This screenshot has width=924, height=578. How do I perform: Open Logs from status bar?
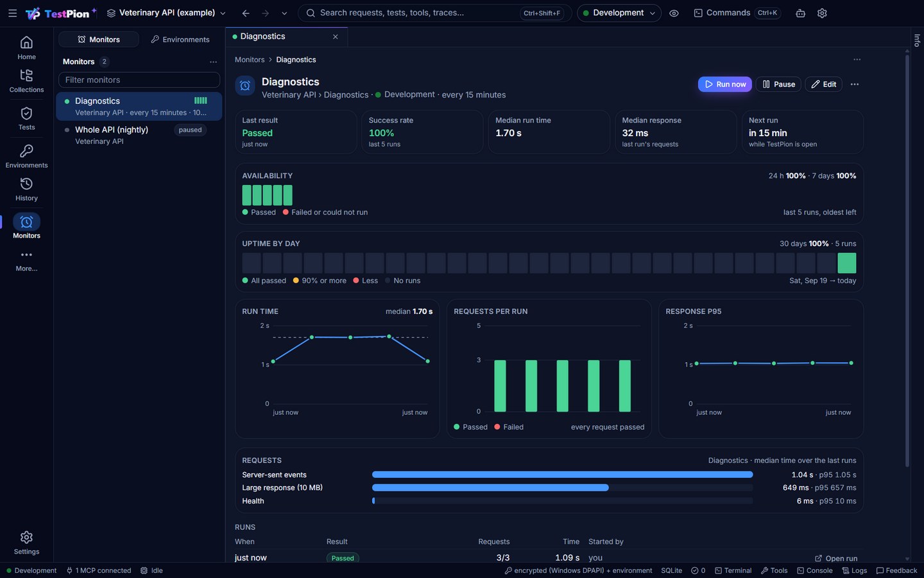pyautogui.click(x=854, y=570)
